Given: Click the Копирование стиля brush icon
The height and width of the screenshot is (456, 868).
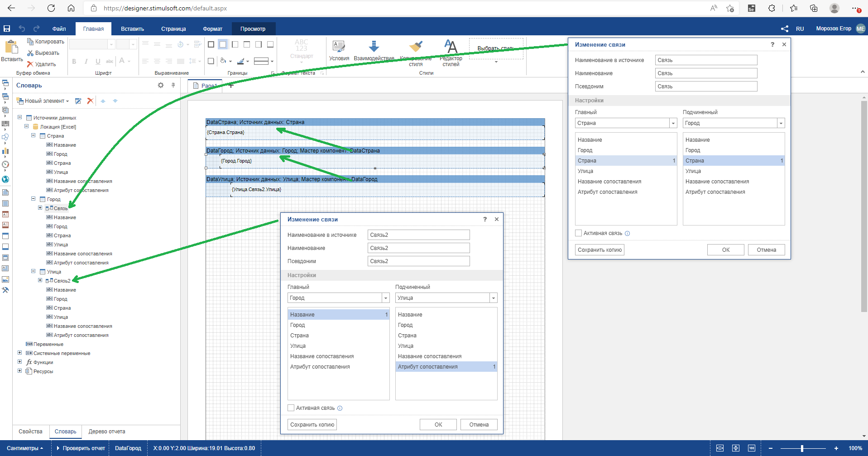Looking at the screenshot, I should pos(416,47).
